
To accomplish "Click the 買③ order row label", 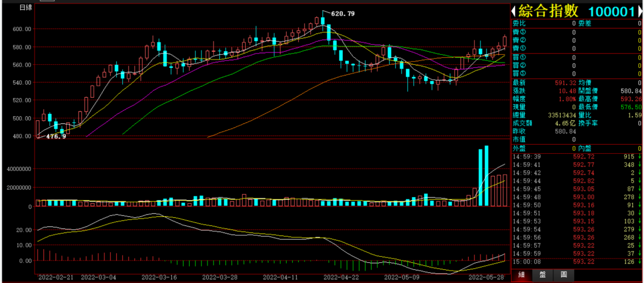I will (x=519, y=74).
